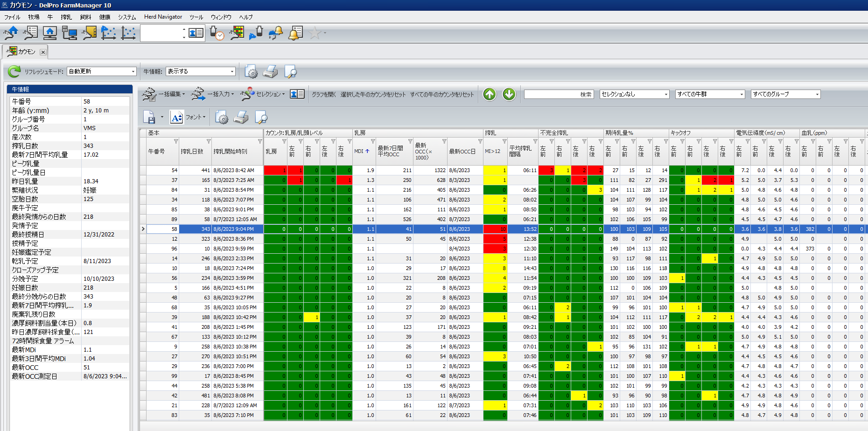Click the bell with list notification icon

point(295,33)
